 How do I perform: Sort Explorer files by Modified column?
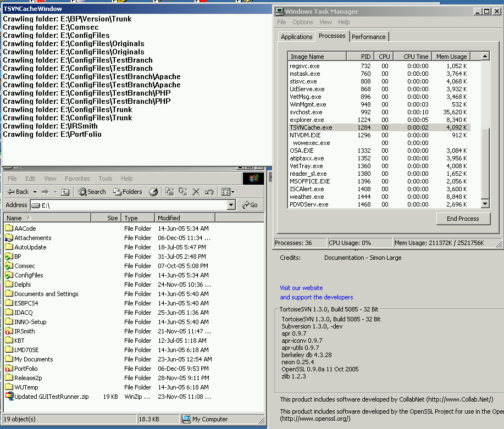click(x=185, y=218)
